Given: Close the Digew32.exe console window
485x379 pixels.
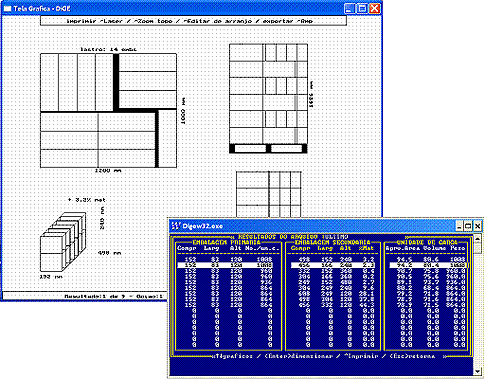Looking at the screenshot, I should [477, 226].
